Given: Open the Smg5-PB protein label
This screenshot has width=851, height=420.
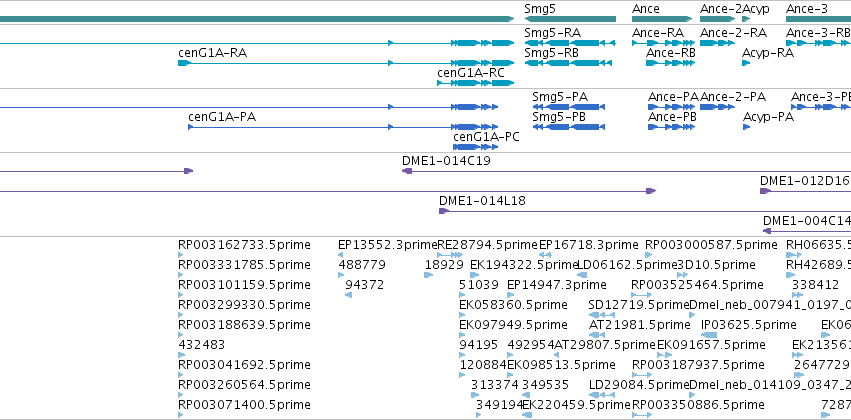Looking at the screenshot, I should 560,117.
